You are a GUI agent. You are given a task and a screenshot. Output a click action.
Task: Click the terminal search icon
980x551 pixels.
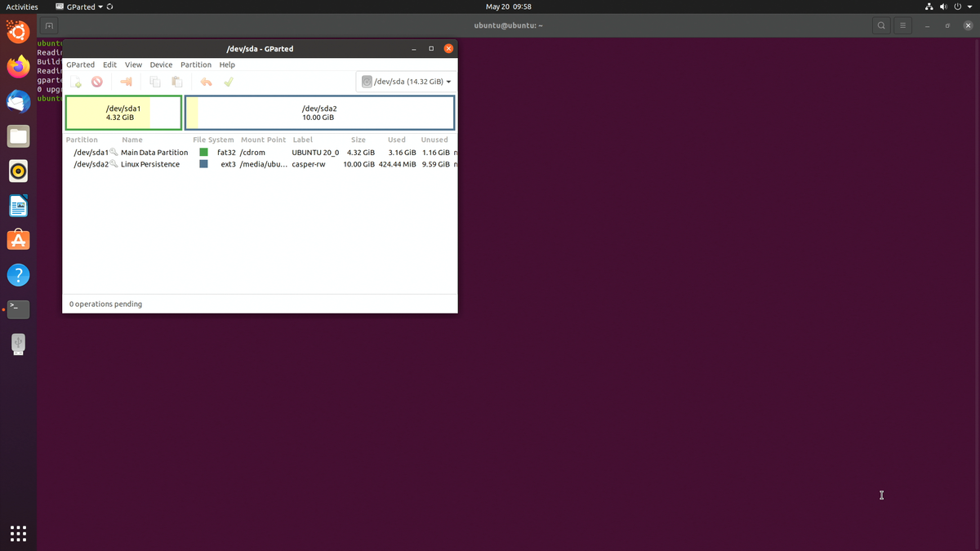click(x=881, y=25)
